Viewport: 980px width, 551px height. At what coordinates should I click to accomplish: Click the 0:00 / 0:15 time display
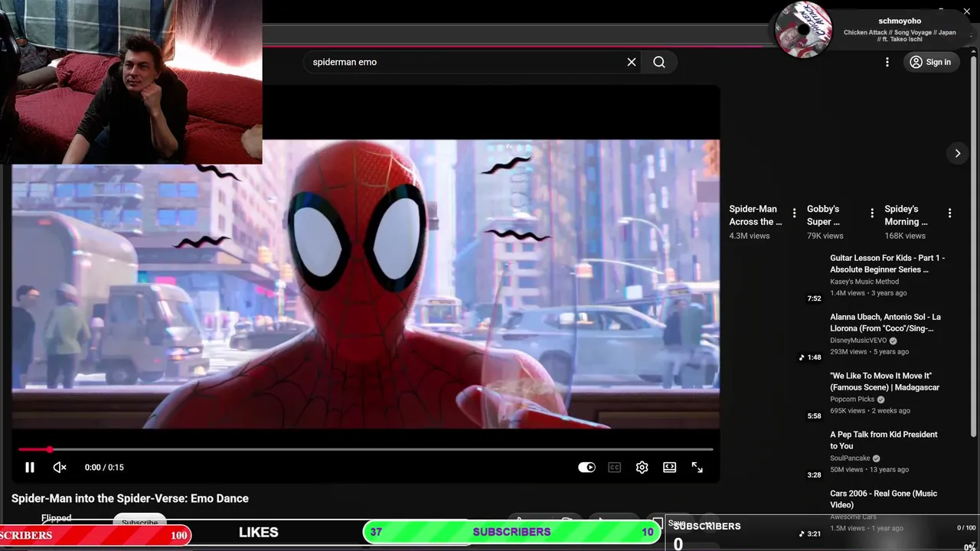(x=104, y=468)
